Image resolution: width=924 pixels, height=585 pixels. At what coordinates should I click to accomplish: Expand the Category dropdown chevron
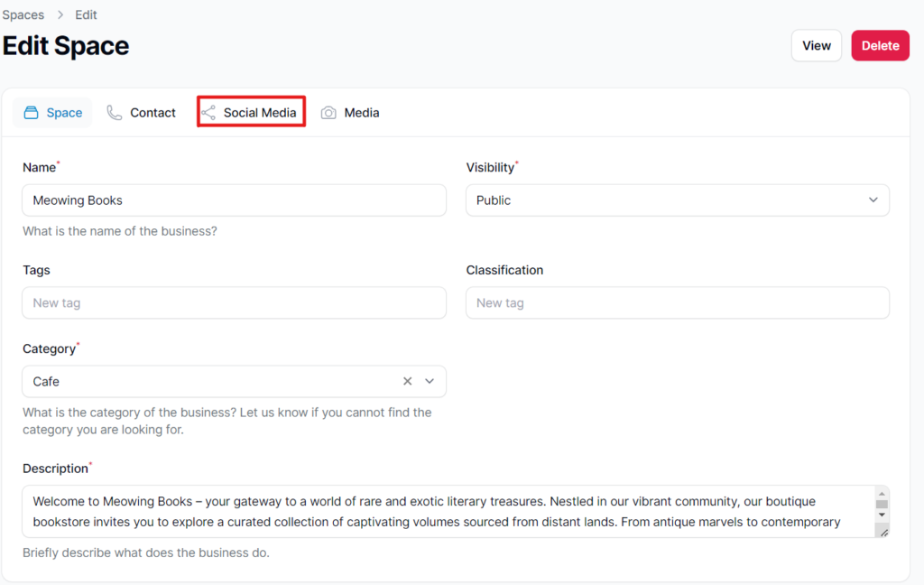430,382
